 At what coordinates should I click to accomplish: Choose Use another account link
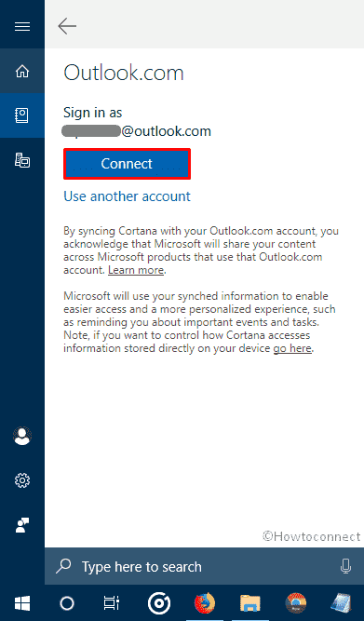click(127, 196)
